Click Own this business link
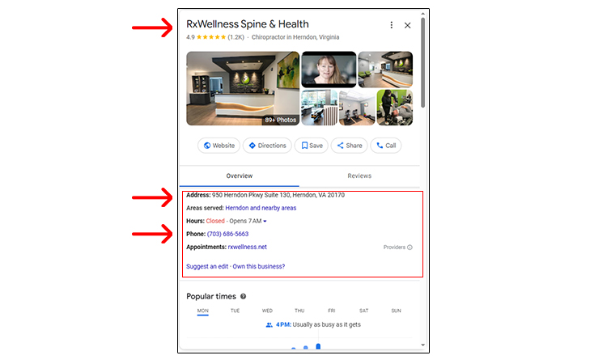 259,266
